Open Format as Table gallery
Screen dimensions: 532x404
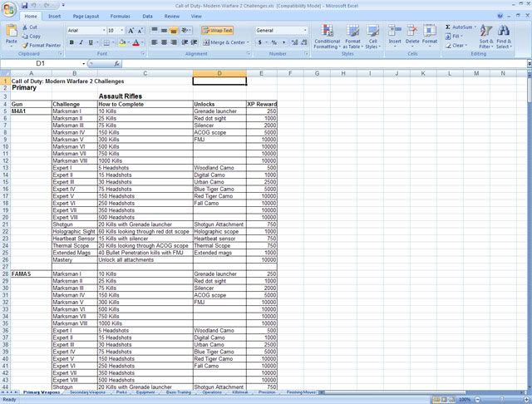352,37
